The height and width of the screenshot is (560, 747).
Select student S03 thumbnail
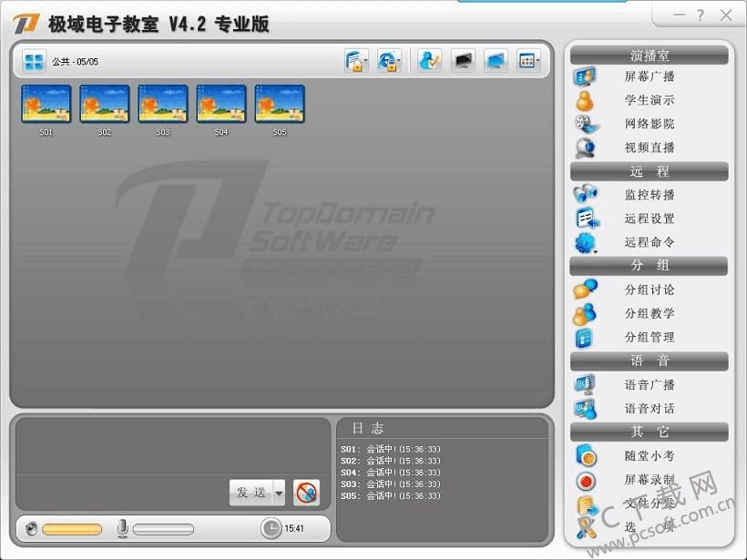163,105
